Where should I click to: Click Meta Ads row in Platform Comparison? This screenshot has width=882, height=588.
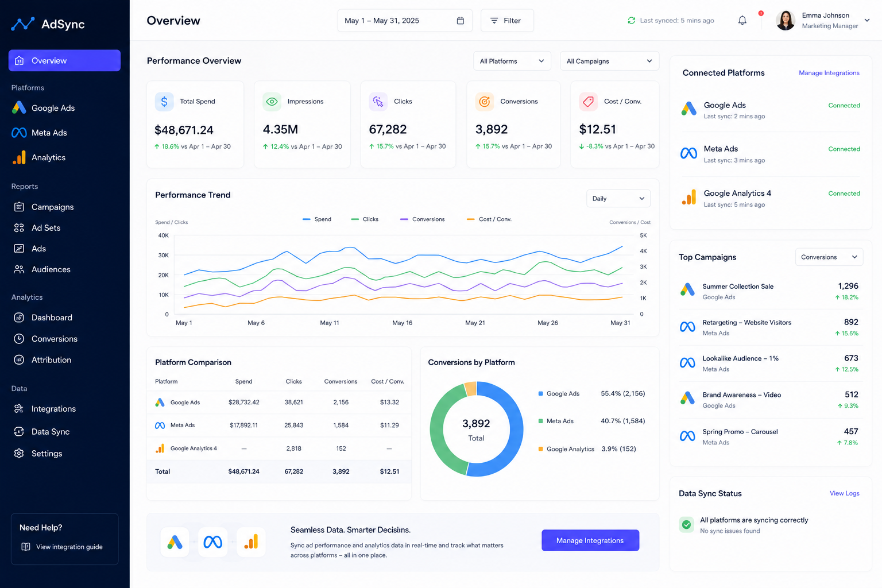point(279,425)
